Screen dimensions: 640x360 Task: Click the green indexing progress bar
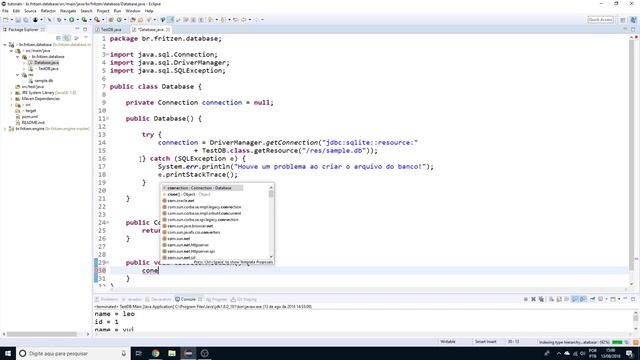617,342
